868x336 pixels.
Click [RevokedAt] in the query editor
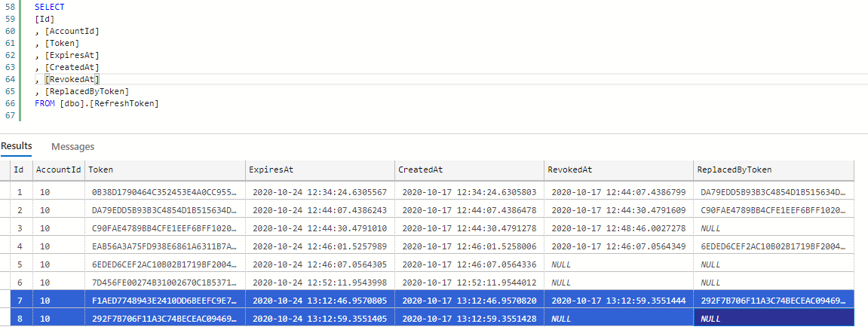tap(72, 79)
